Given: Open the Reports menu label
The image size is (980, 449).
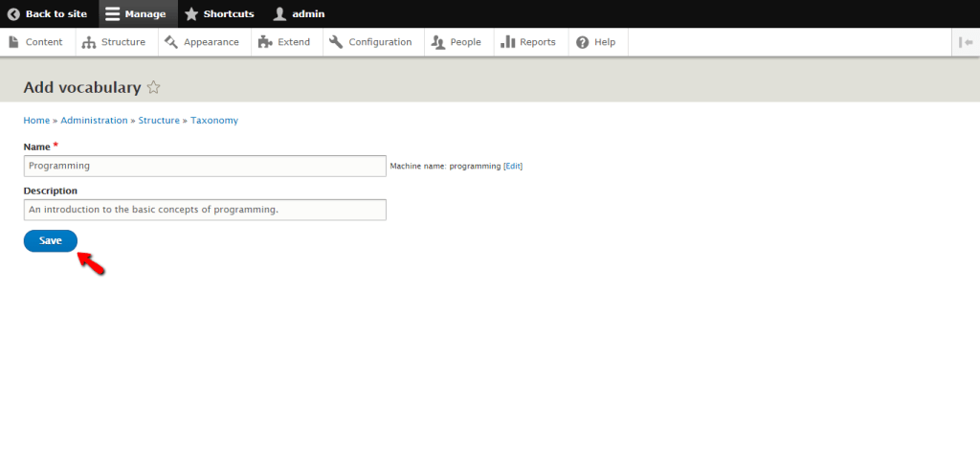Looking at the screenshot, I should click(538, 42).
